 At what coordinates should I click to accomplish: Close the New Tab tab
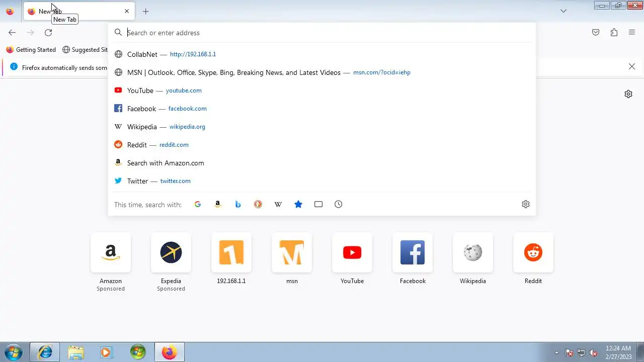click(127, 11)
